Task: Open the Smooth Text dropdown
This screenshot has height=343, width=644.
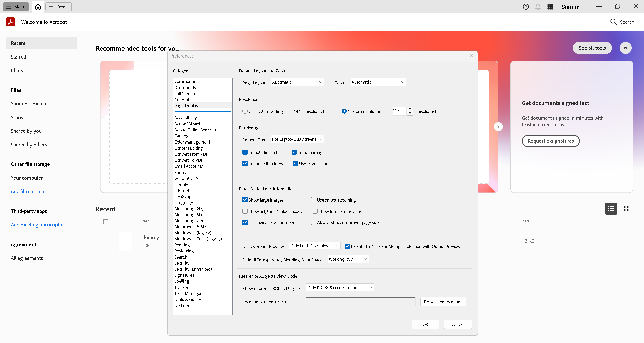Action: click(297, 139)
